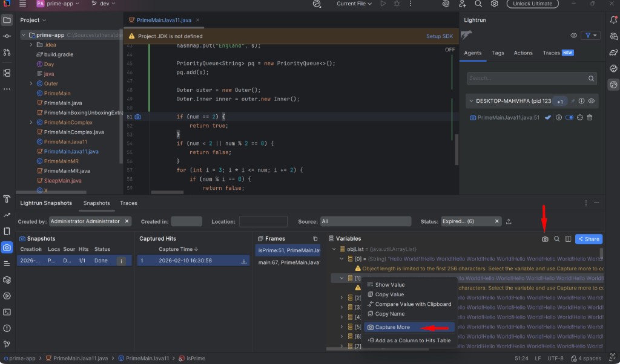Click the Setup SDK link
Screen dimensions: 620x364
[439, 36]
